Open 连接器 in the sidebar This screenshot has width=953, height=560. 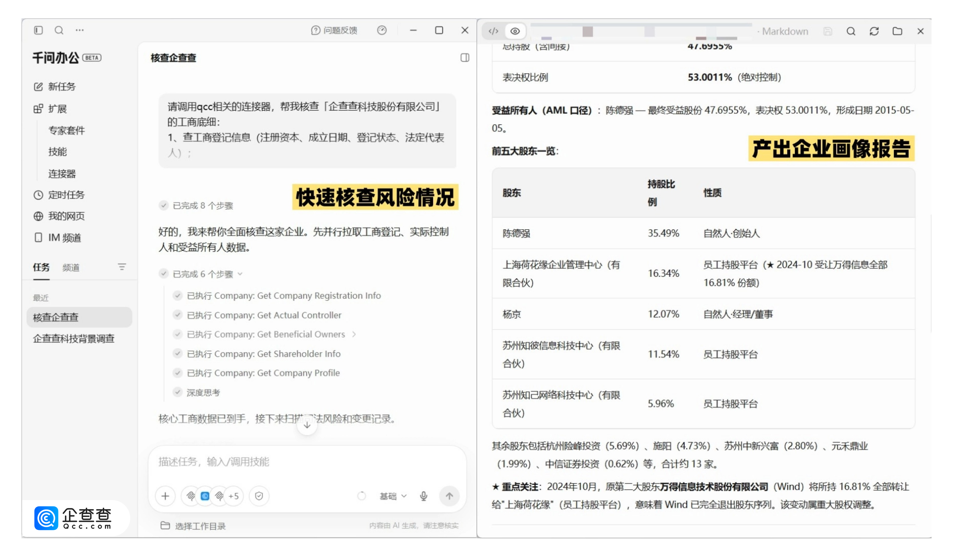pyautogui.click(x=62, y=174)
